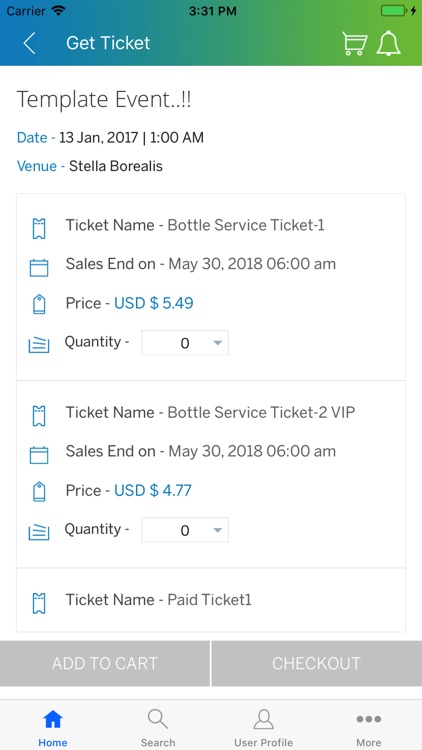The width and height of the screenshot is (422, 750).
Task: Tap ticket icon beside Paid Ticket1
Action: pyautogui.click(x=39, y=603)
